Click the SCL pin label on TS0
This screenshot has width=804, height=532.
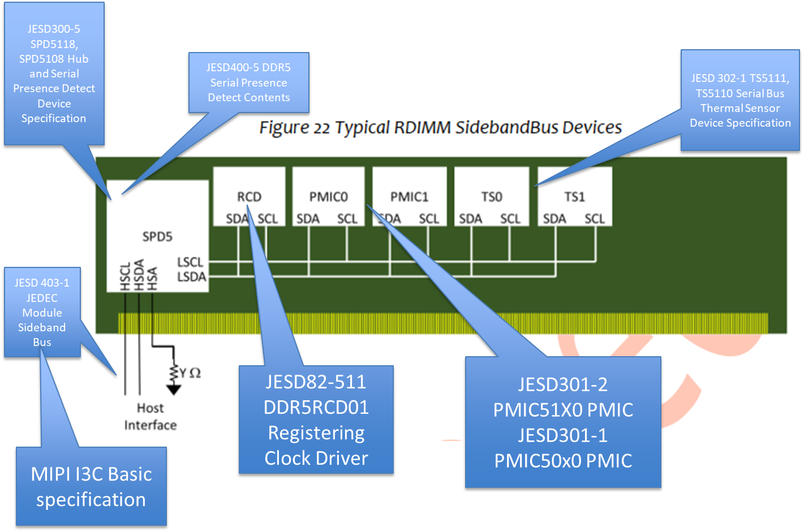tap(510, 219)
